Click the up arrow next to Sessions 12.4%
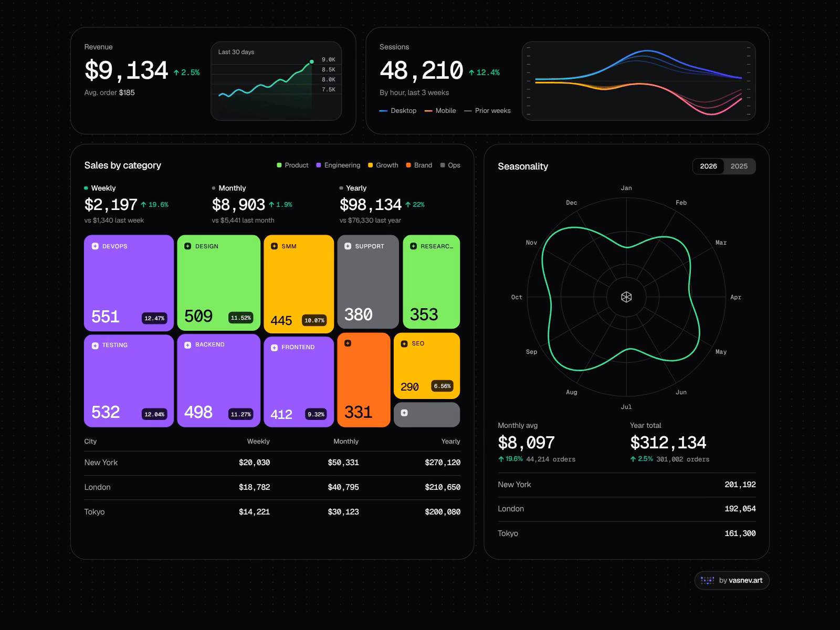 [471, 72]
